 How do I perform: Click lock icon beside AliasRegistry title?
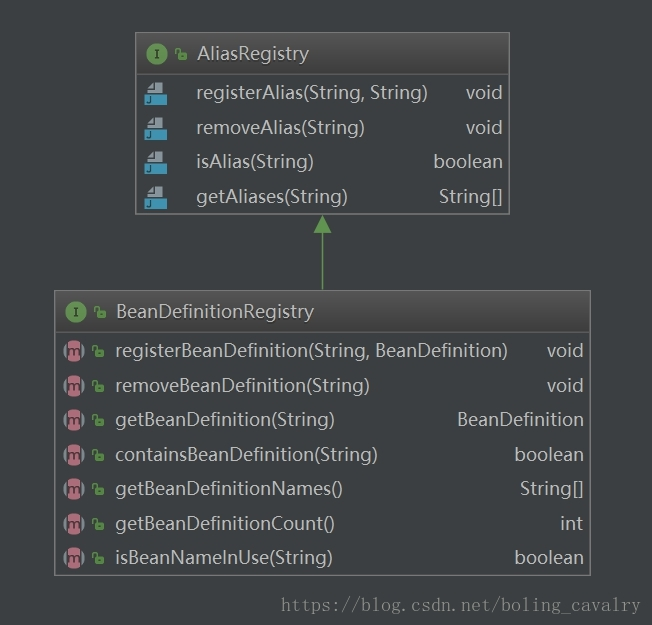pos(181,55)
